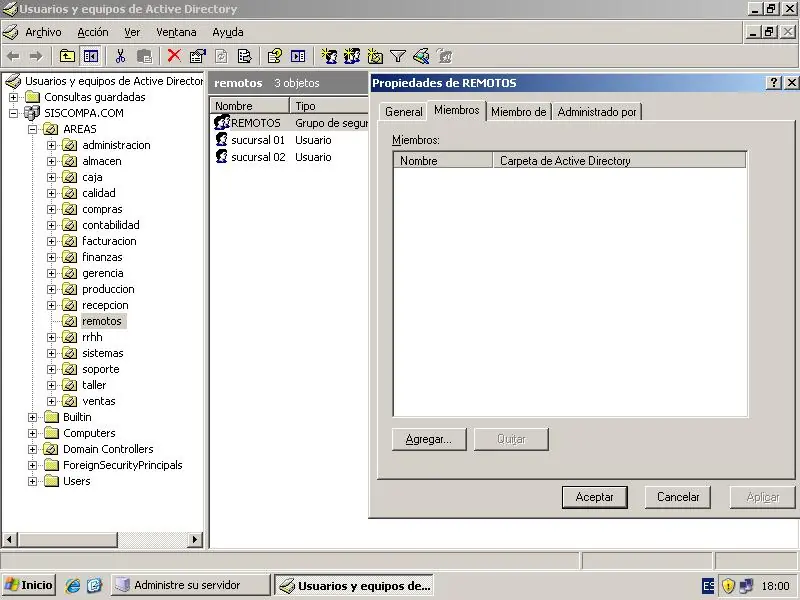Click left arrow of tree horizontal scrollbar
This screenshot has height=600, width=800.
(x=10, y=539)
